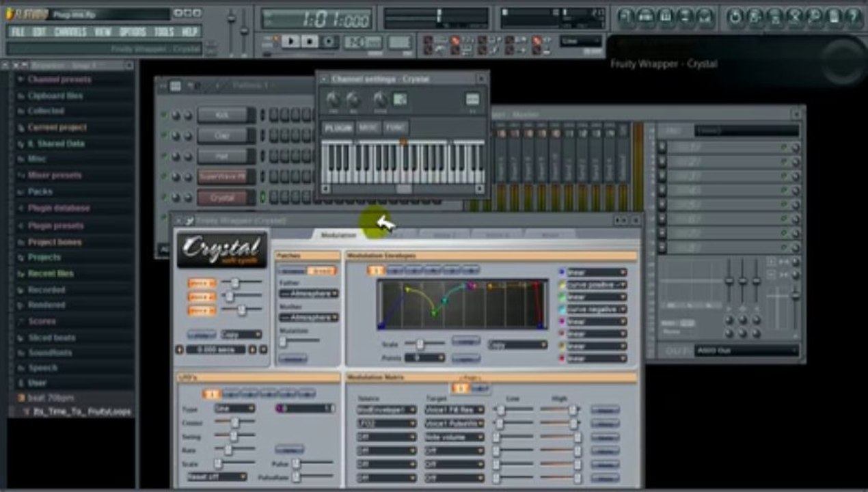
Task: Open the mixer output device dropdown
Action: [747, 351]
